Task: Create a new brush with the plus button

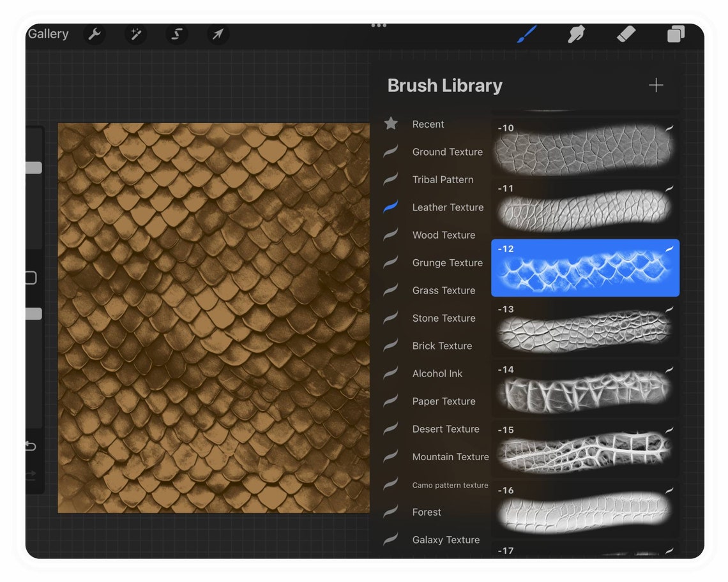Action: point(655,84)
